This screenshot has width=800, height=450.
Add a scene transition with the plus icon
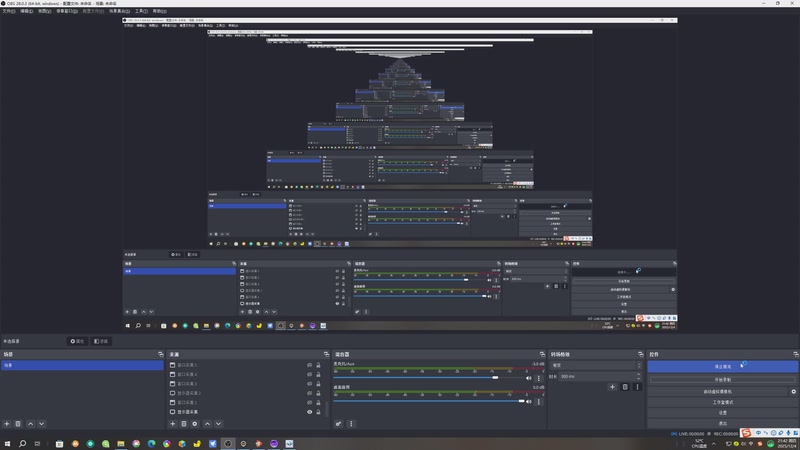[612, 387]
